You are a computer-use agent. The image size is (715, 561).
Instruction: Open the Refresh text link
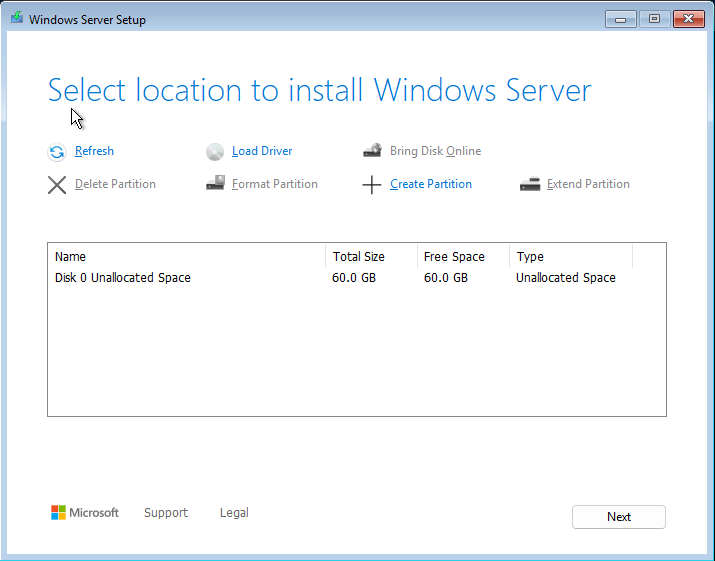click(x=94, y=151)
